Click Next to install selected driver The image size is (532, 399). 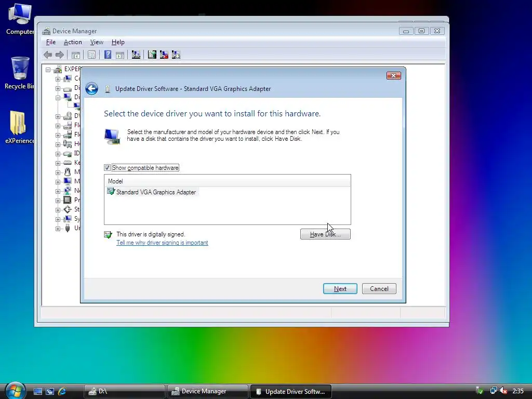[340, 289]
